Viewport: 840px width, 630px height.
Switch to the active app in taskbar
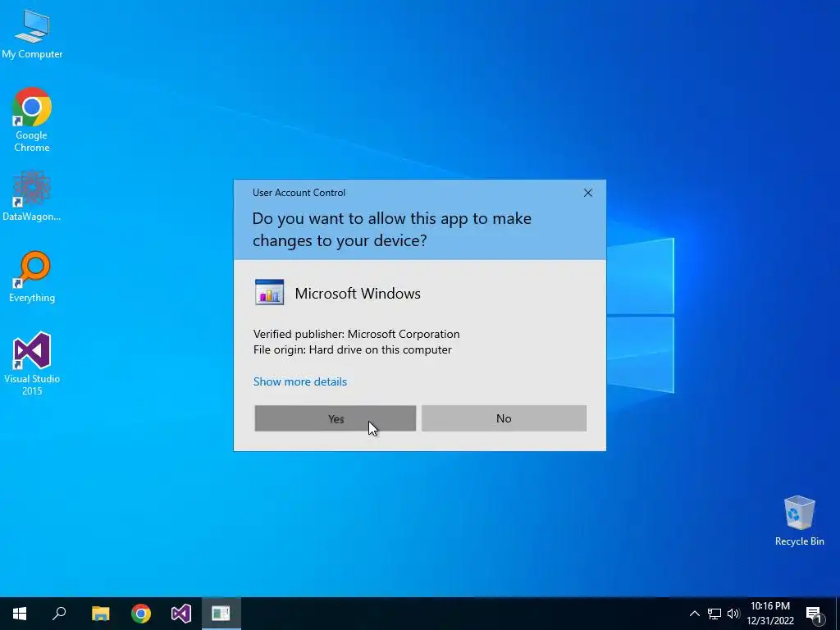coord(221,614)
